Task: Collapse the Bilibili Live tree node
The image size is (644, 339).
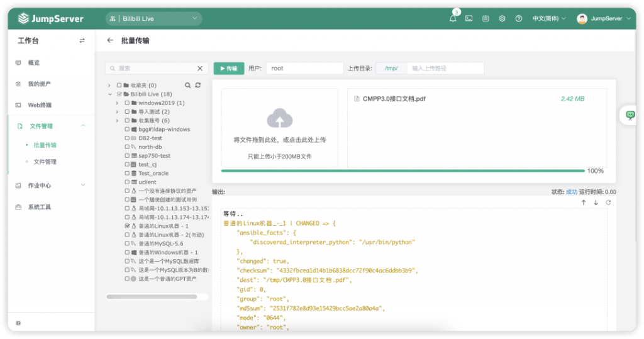Action: click(109, 94)
